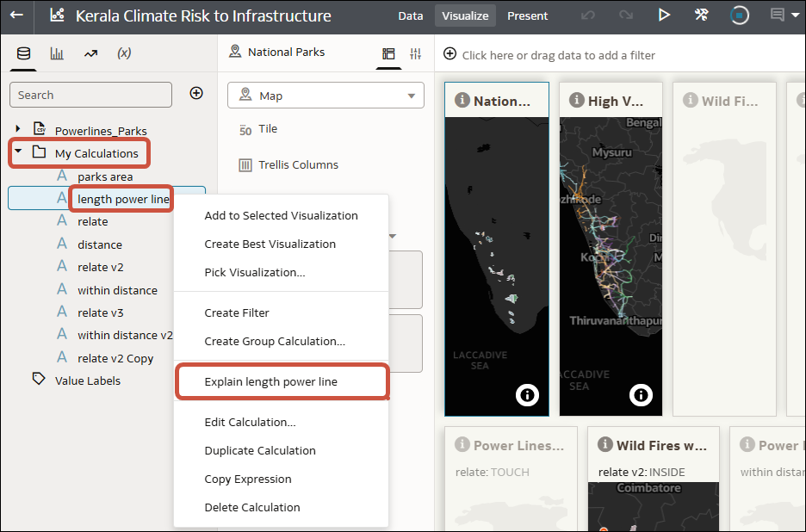This screenshot has width=806, height=532.
Task: Click info icon on Nation... canvas title
Action: [x=462, y=100]
